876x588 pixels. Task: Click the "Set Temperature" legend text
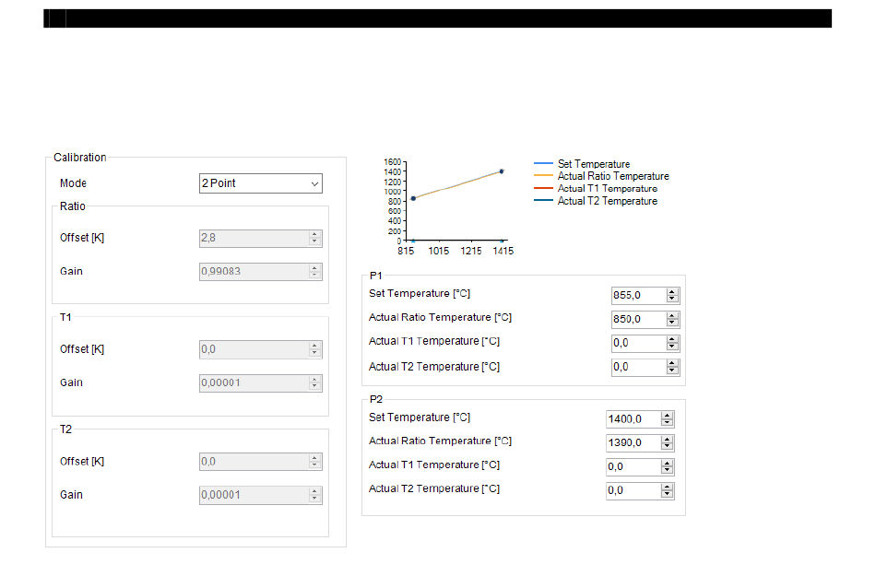(593, 164)
